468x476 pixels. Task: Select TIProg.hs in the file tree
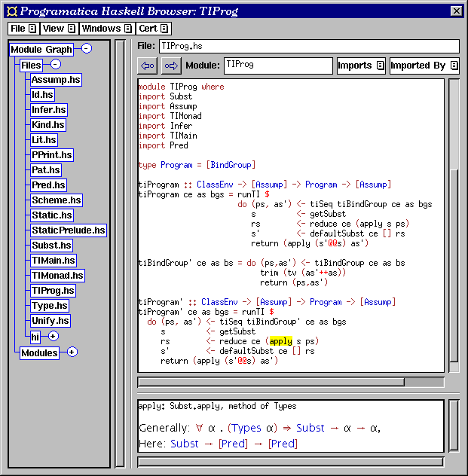click(x=53, y=291)
